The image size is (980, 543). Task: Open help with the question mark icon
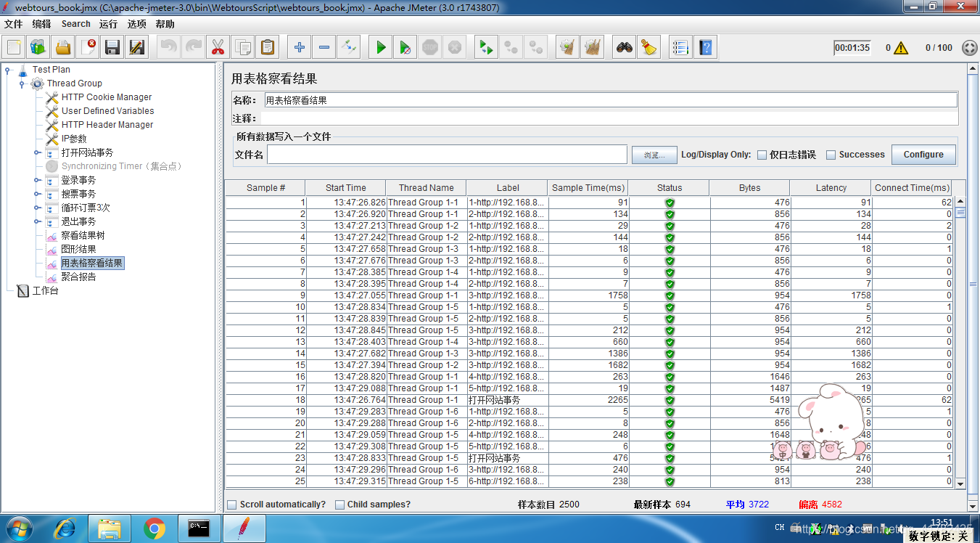click(705, 48)
